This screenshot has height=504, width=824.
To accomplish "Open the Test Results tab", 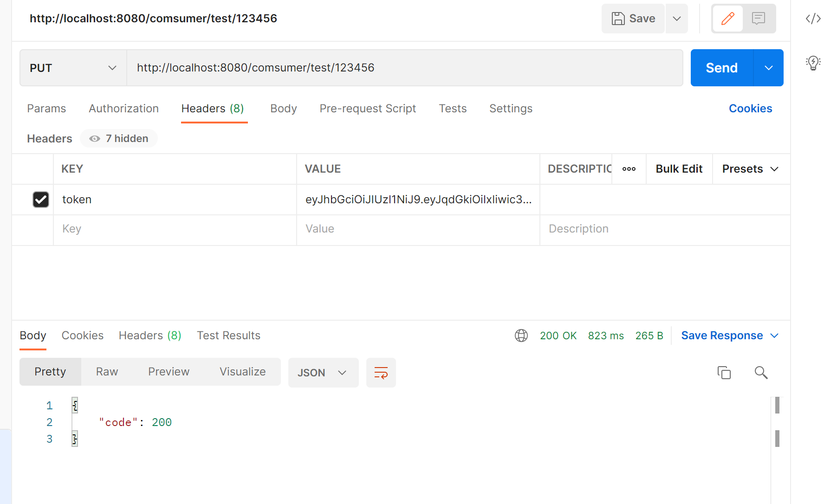I will (x=228, y=335).
